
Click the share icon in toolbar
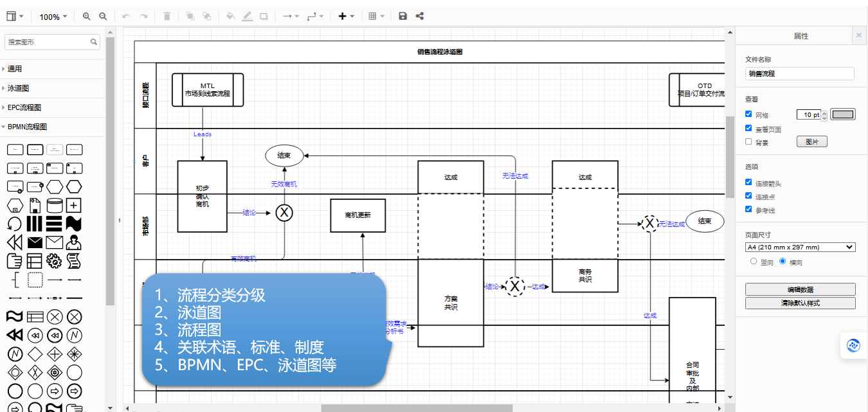point(419,17)
